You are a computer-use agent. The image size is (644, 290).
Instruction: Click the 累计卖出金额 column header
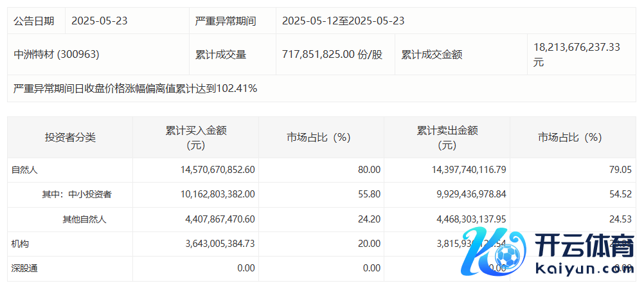point(447,137)
